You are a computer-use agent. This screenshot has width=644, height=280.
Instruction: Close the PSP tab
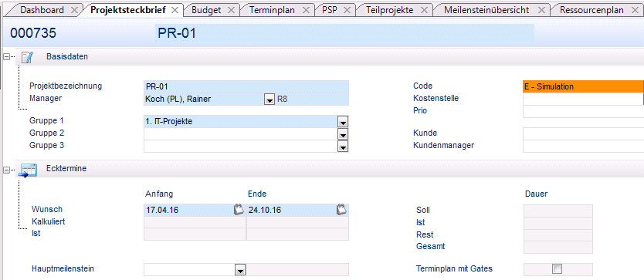(347, 11)
